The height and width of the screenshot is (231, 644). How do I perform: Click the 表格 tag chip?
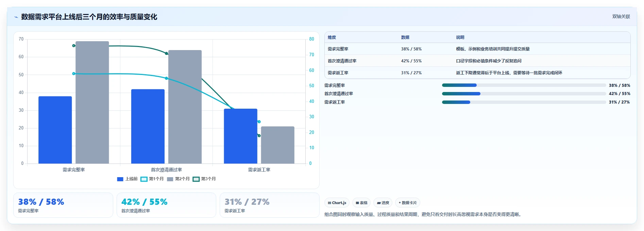coord(361,203)
